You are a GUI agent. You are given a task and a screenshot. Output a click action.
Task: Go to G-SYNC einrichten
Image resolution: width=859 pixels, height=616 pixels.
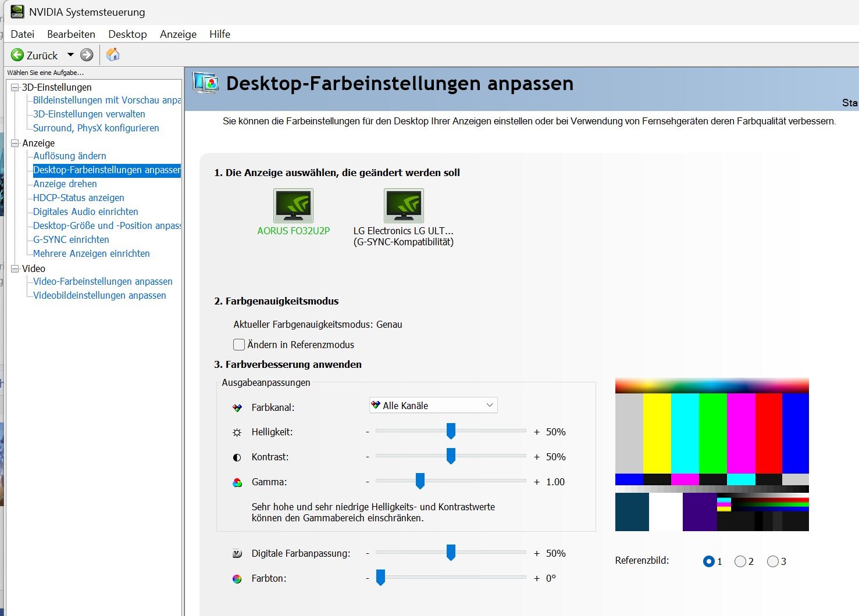click(x=71, y=239)
